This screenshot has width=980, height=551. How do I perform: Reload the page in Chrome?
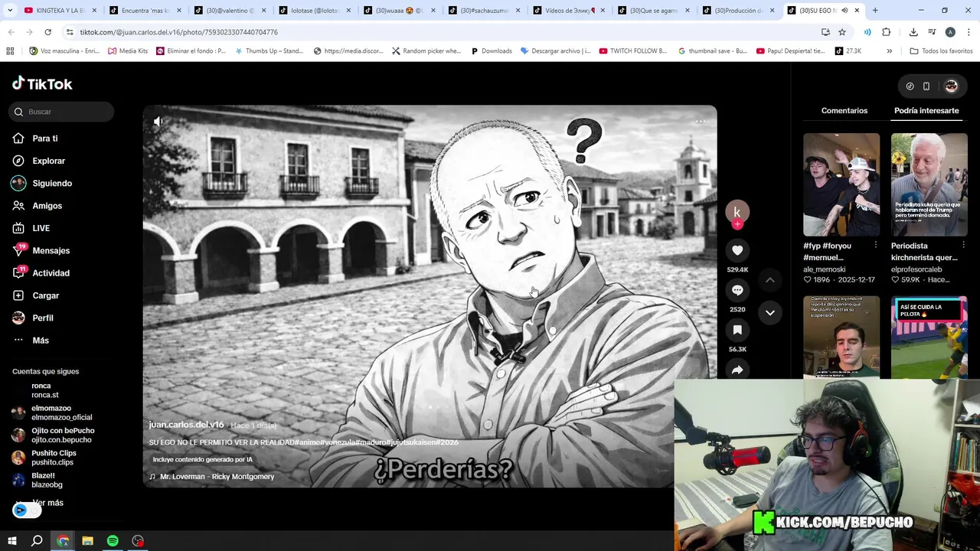coord(47,32)
